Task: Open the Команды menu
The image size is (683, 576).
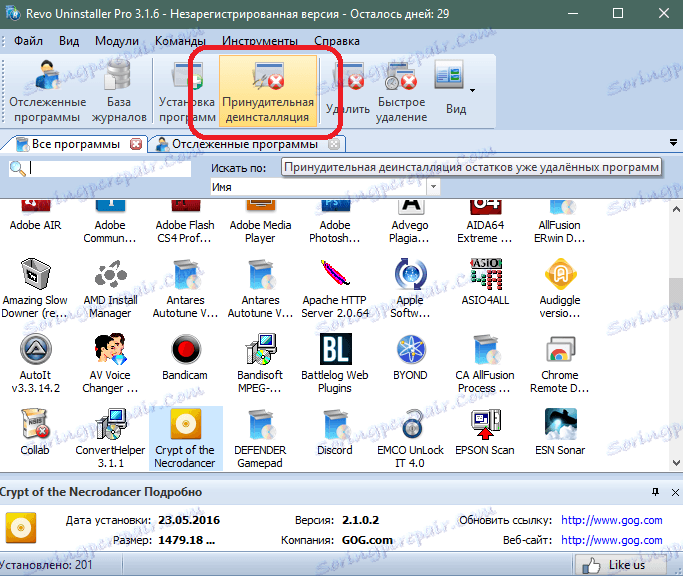Action: (180, 41)
